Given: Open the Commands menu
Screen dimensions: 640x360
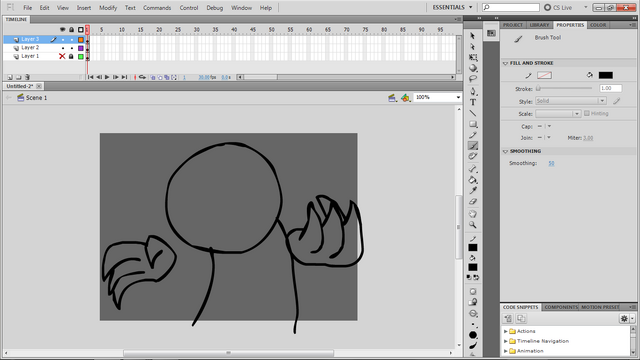Looking at the screenshot, I should [157, 8].
